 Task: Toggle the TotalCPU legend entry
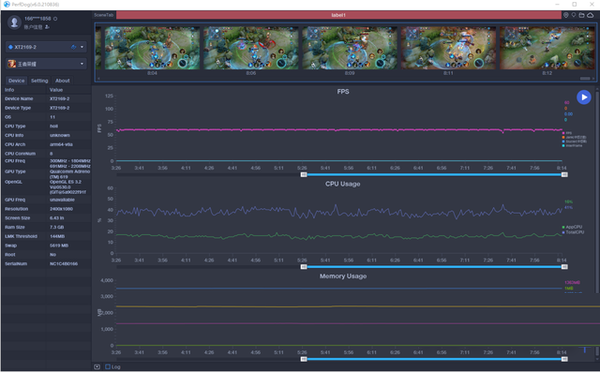[x=573, y=232]
